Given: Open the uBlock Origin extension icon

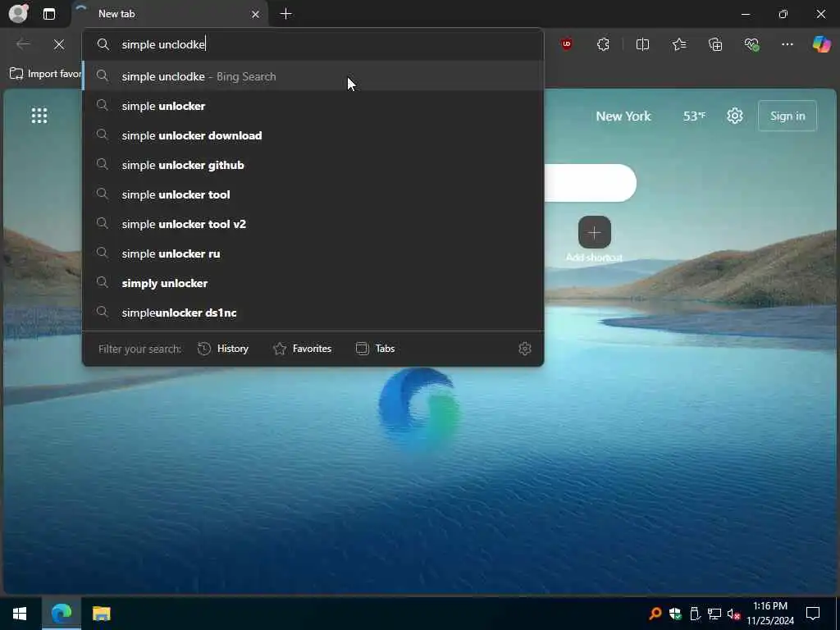Looking at the screenshot, I should point(567,44).
